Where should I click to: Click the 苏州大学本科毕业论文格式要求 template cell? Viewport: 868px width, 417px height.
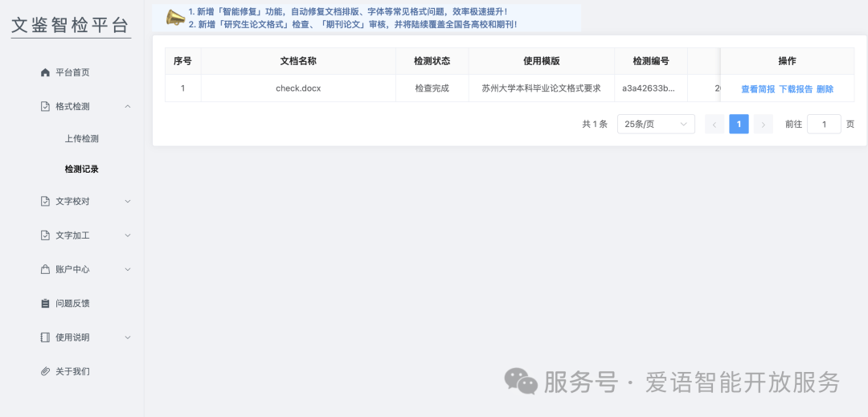tap(542, 88)
